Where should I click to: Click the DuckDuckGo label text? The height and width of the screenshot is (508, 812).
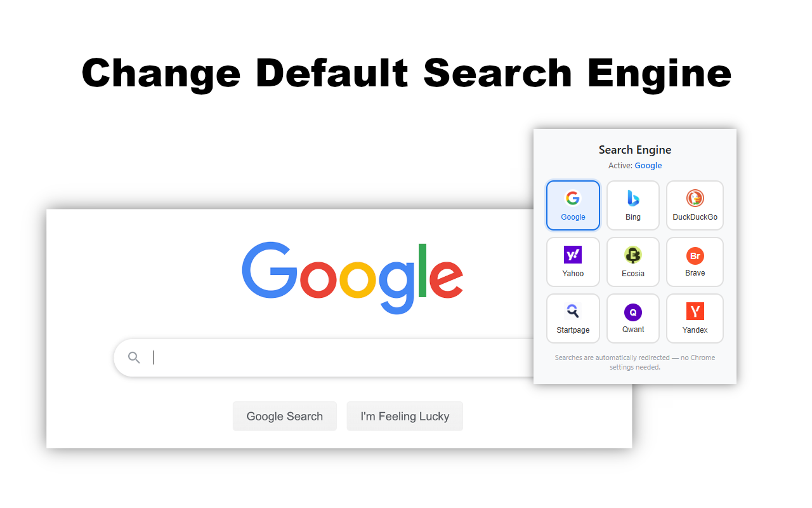[695, 217]
